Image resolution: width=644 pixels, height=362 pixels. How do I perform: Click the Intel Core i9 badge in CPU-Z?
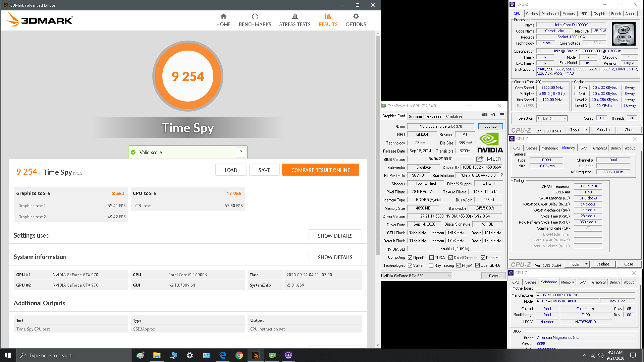(x=624, y=34)
